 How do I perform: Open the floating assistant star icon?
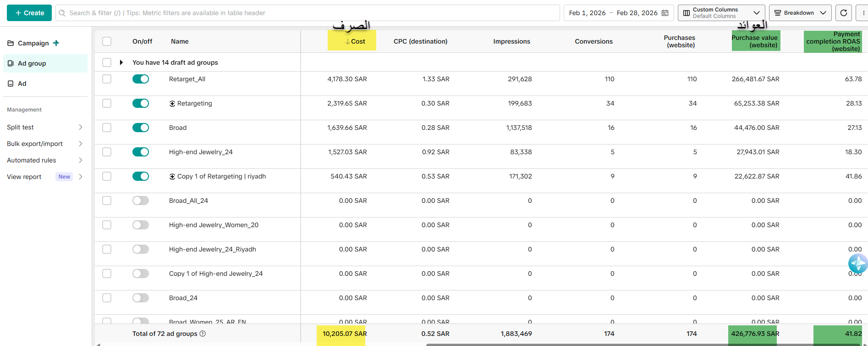pyautogui.click(x=858, y=263)
